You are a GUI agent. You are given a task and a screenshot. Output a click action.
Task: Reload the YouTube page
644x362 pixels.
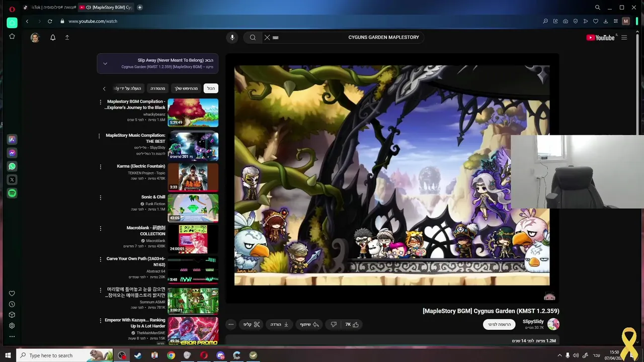pyautogui.click(x=50, y=21)
